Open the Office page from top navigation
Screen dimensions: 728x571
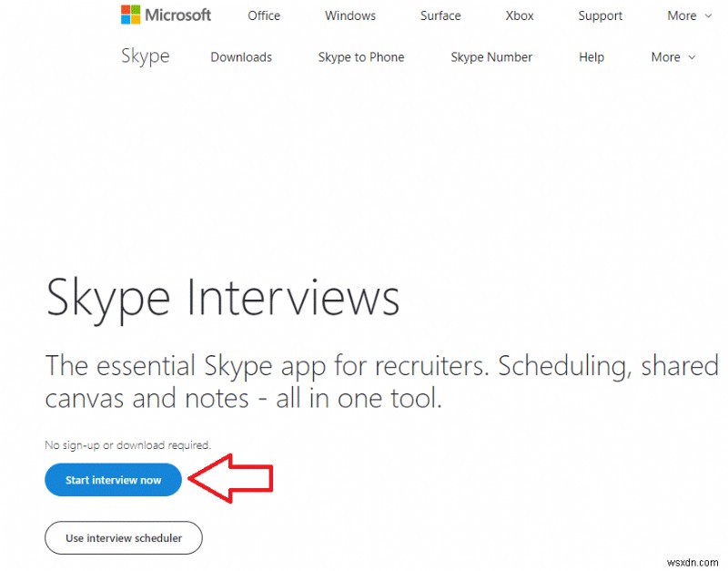click(x=263, y=15)
